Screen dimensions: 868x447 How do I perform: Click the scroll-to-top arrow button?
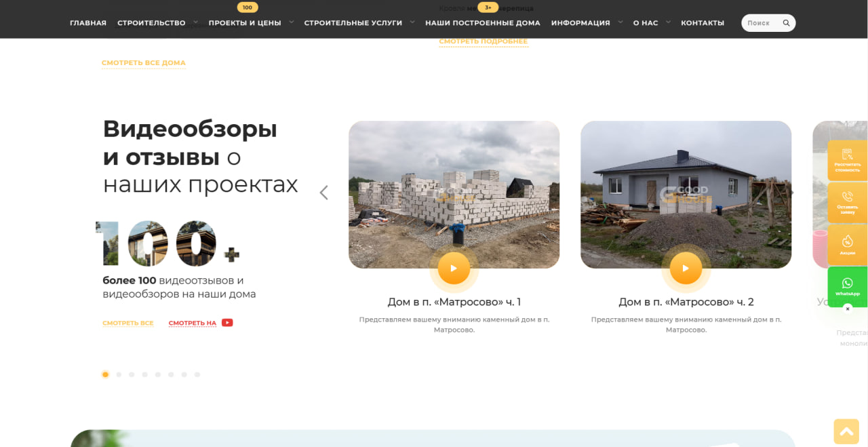pos(846,431)
